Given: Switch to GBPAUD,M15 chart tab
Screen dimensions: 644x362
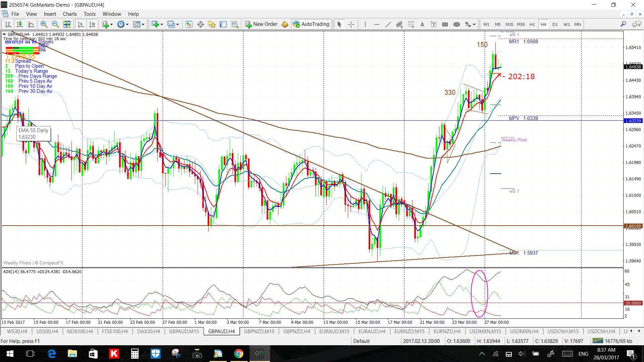Looking at the screenshot, I should (184, 331).
